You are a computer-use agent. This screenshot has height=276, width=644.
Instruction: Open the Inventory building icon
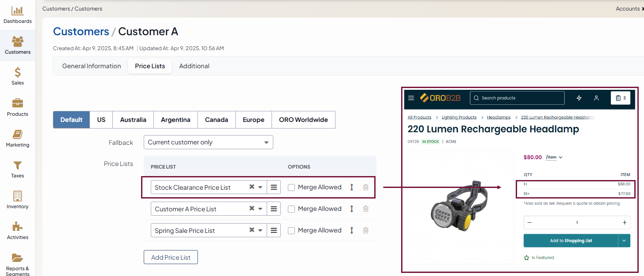click(x=18, y=196)
